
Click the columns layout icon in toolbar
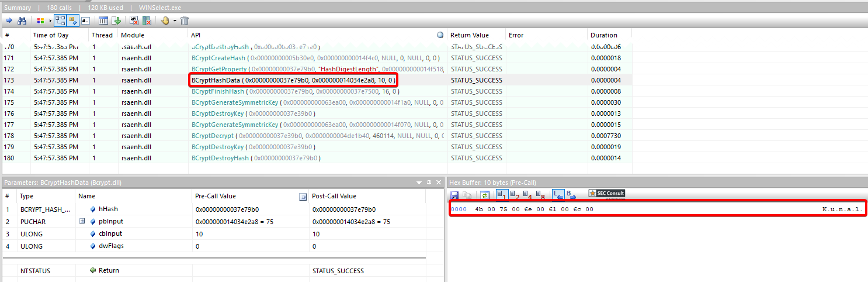pyautogui.click(x=103, y=20)
